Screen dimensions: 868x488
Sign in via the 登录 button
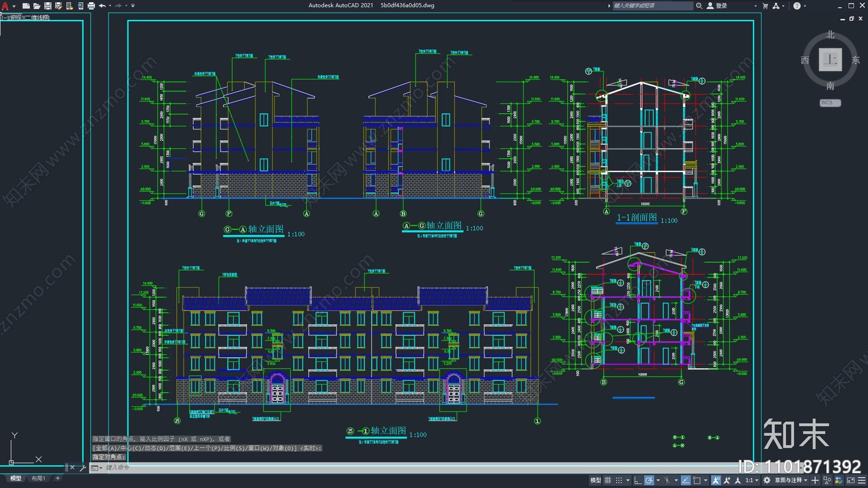tap(717, 6)
